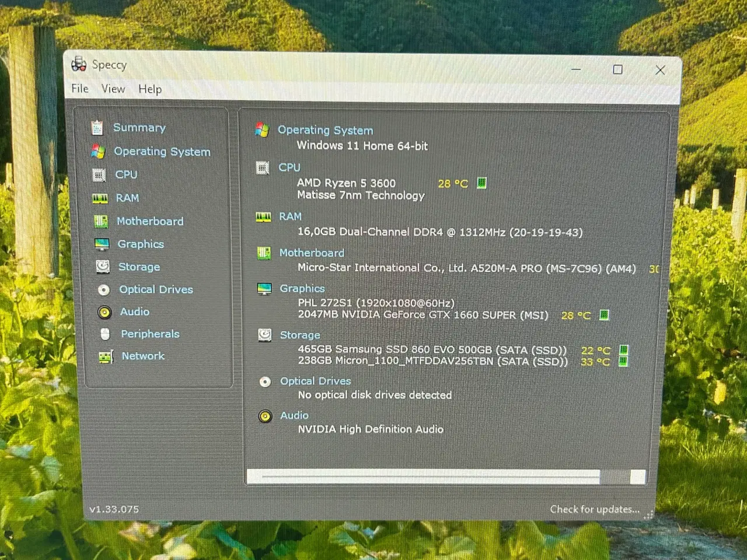Click the Storage disk icon in sidebar

click(x=103, y=267)
